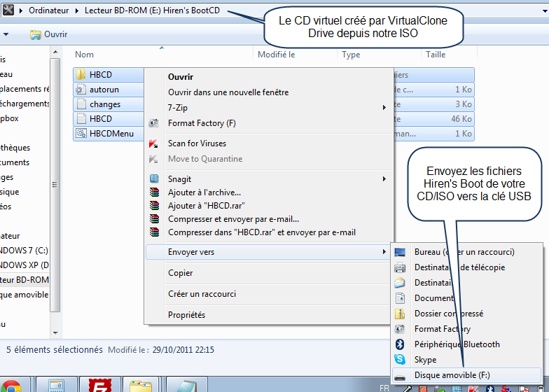This screenshot has height=392, width=549.
Task: Click the Snagit icon in the context menu
Action: click(154, 179)
